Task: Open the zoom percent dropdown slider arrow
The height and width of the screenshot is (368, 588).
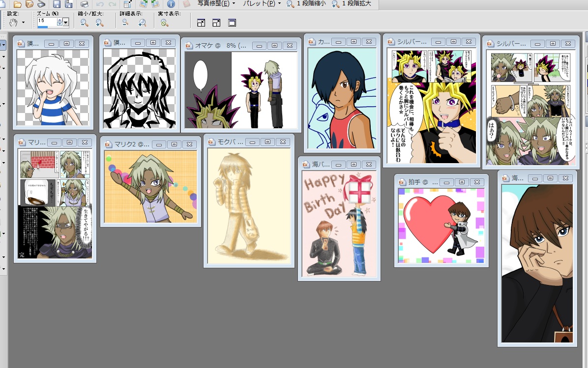Action: (65, 23)
